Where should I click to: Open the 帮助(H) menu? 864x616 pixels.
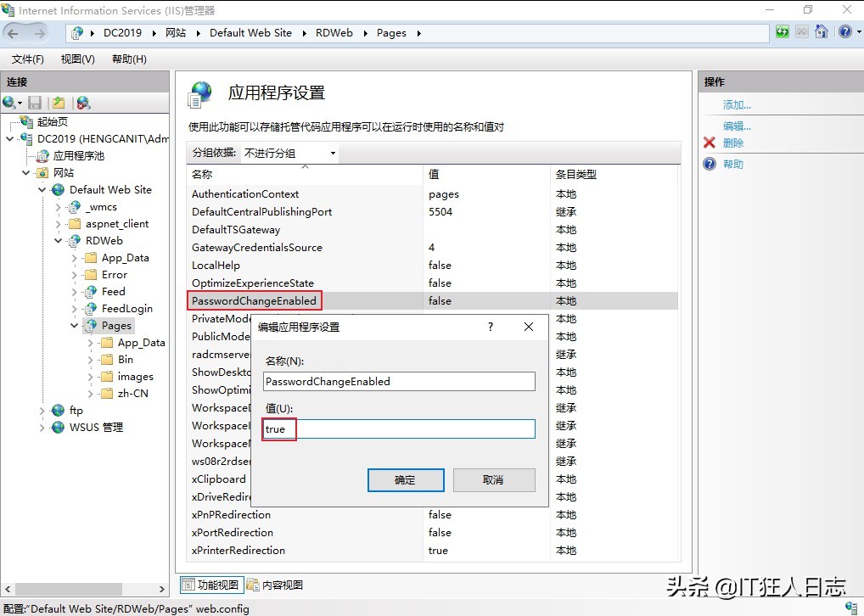coord(129,59)
